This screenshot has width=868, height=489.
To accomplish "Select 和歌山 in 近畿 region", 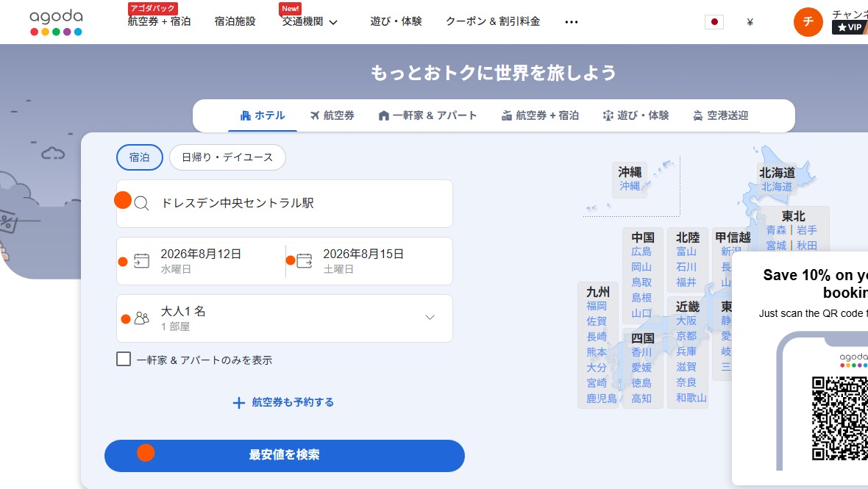I will (691, 398).
